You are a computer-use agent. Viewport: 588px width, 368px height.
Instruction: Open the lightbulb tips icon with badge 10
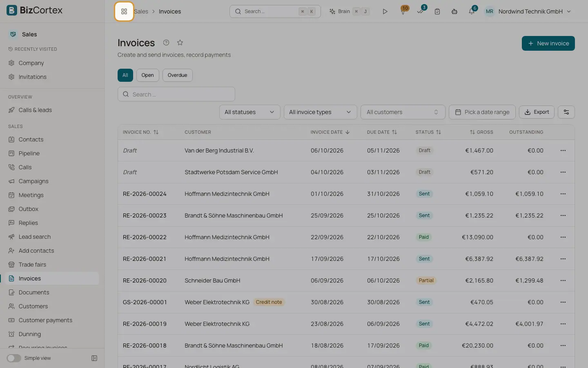pyautogui.click(x=403, y=11)
